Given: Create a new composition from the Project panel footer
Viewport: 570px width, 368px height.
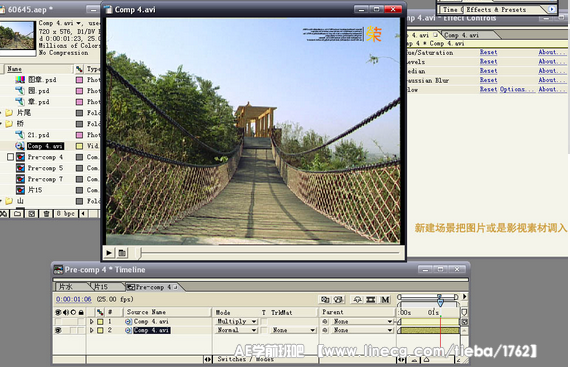Looking at the screenshot, I should (32, 214).
